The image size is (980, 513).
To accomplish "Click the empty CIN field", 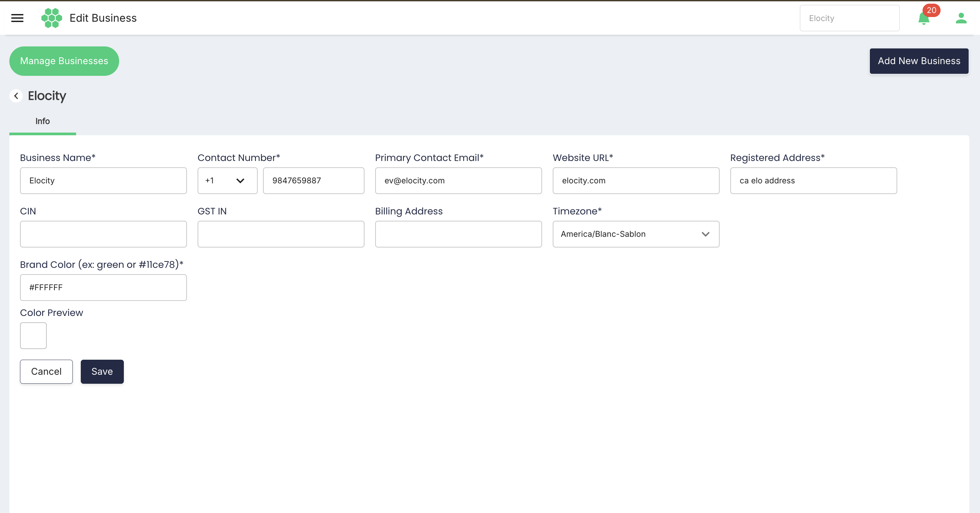I will [103, 234].
